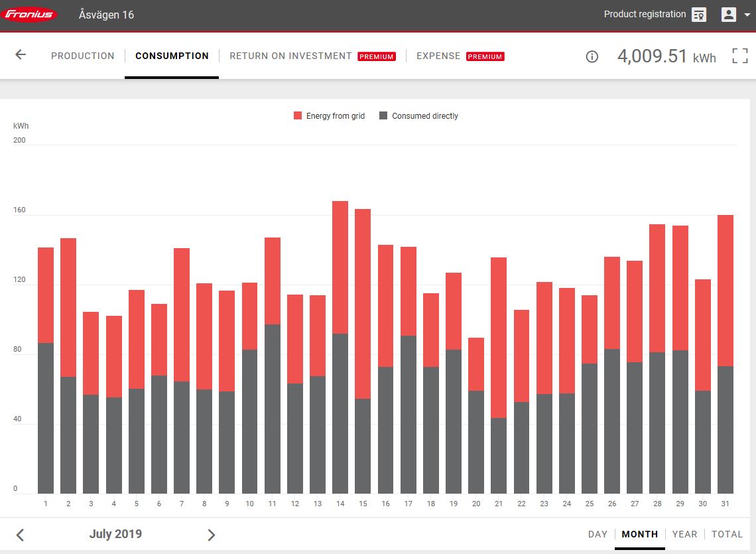Expand the account dropdown arrow
Screen dimensions: 756x554
pos(747,15)
